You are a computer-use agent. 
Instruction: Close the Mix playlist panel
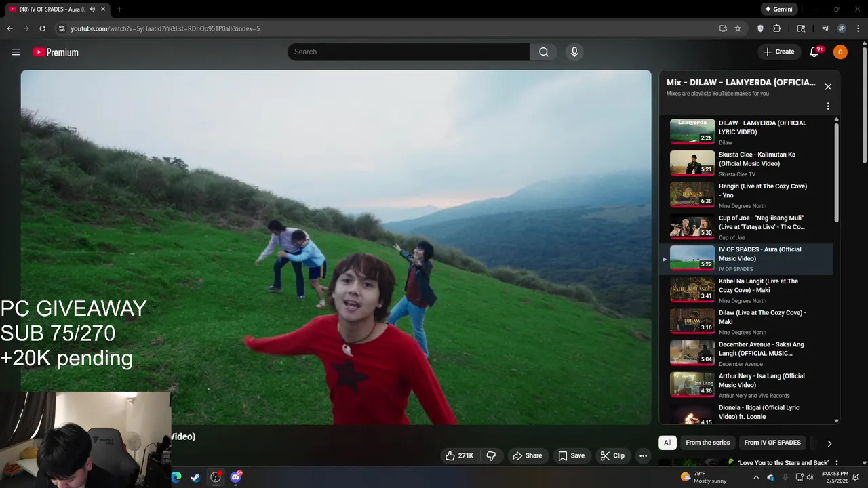(828, 87)
